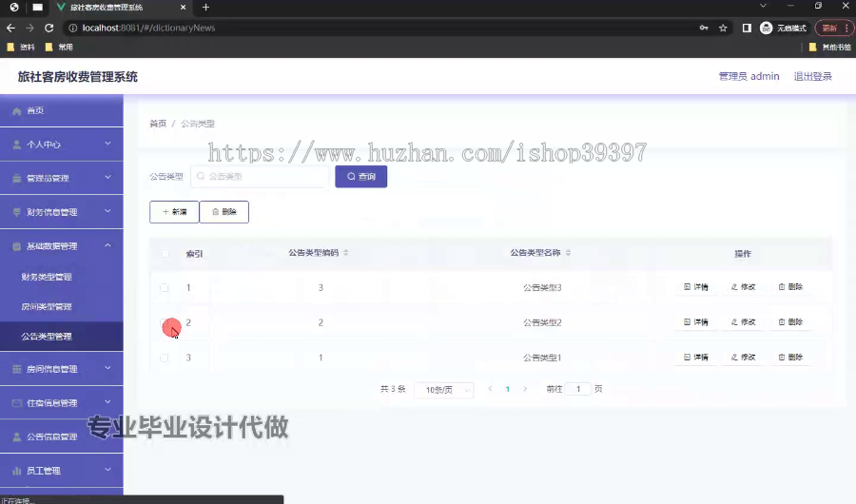The width and height of the screenshot is (856, 504).
Task: Click the person icon beside 个人中心
Action: point(16,145)
